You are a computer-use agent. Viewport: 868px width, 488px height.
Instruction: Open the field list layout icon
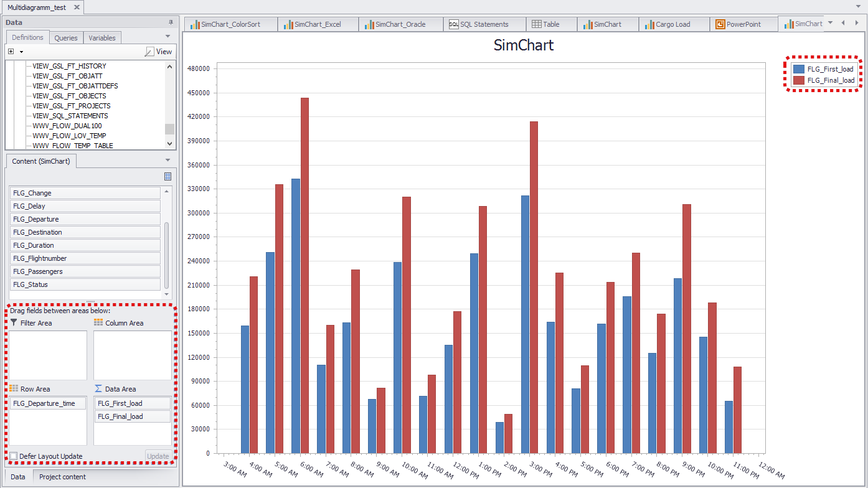coord(167,176)
